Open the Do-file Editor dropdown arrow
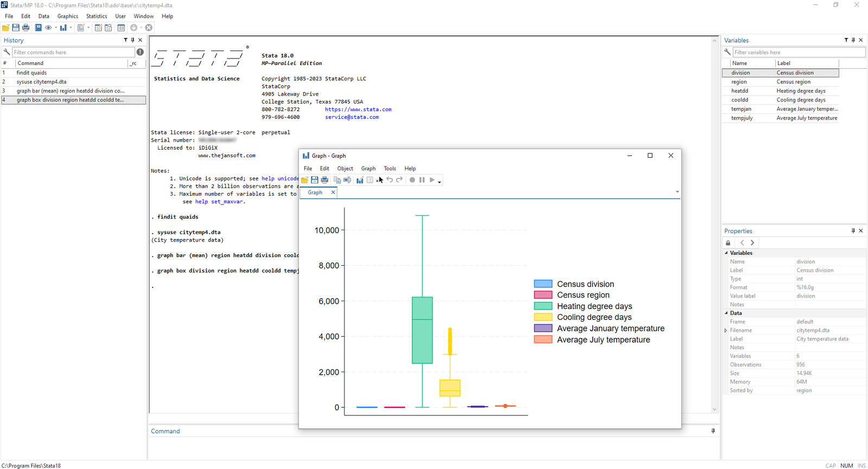The width and height of the screenshot is (868, 469). point(88,28)
